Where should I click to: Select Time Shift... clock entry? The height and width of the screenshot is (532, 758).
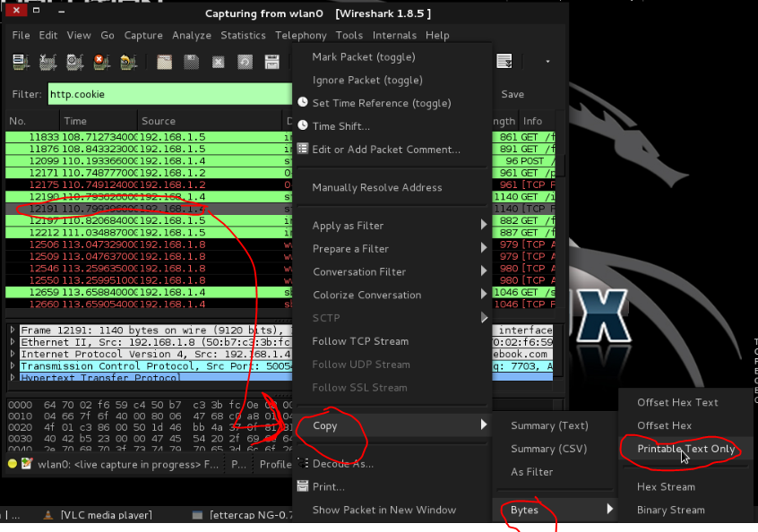340,126
